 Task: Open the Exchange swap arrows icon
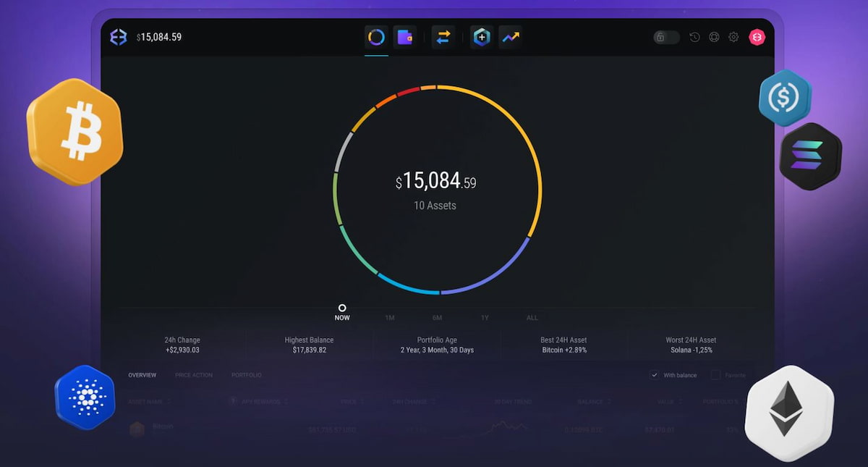pos(443,37)
